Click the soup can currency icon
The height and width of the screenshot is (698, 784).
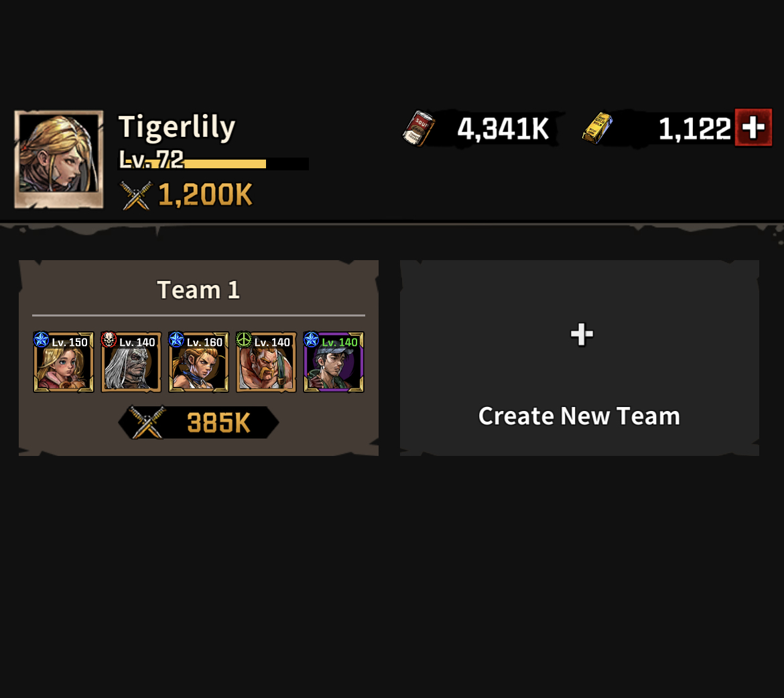(x=419, y=129)
